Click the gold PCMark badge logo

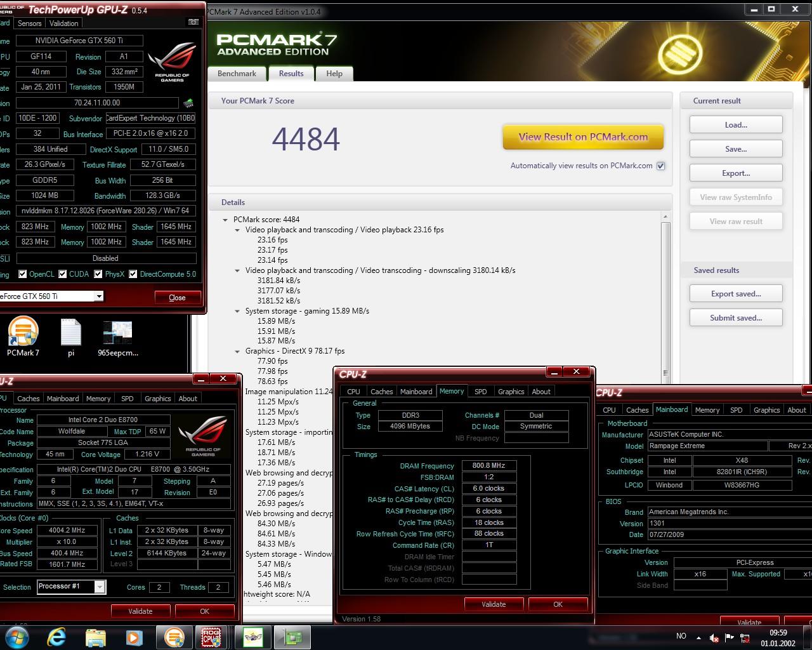[x=679, y=55]
